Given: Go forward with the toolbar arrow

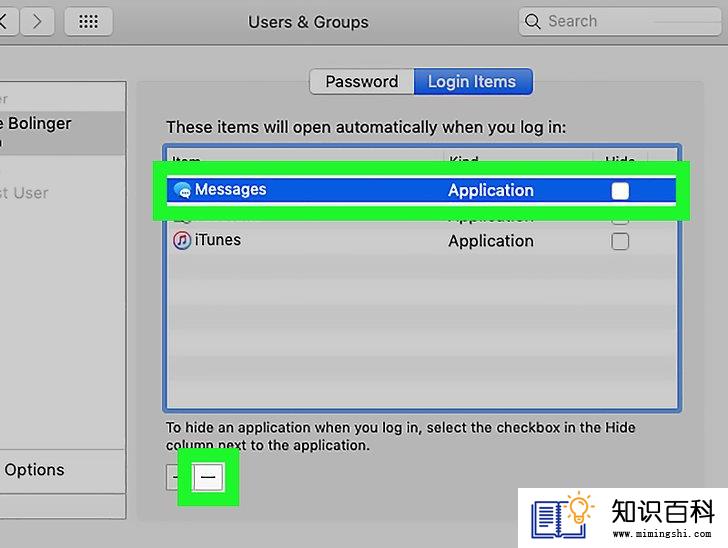Looking at the screenshot, I should coord(38,21).
